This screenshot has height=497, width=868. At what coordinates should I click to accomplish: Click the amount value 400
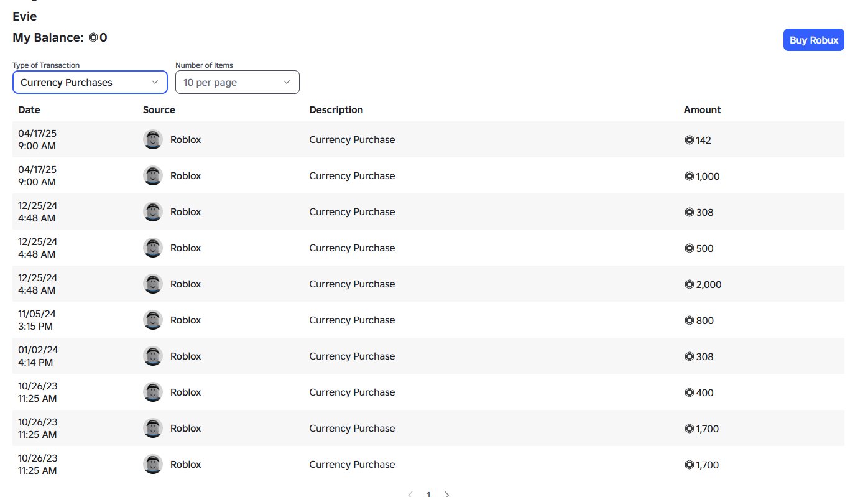click(704, 392)
